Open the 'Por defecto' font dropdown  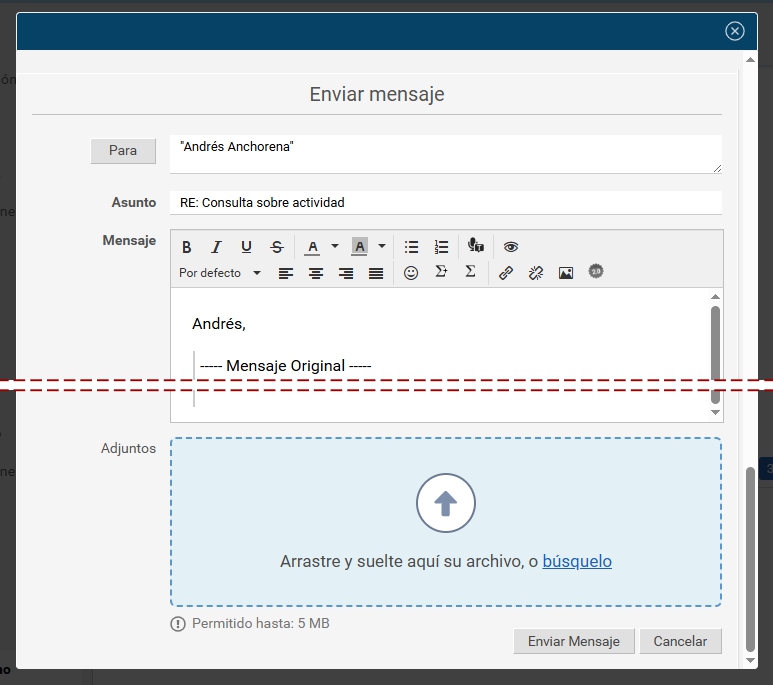pos(220,273)
